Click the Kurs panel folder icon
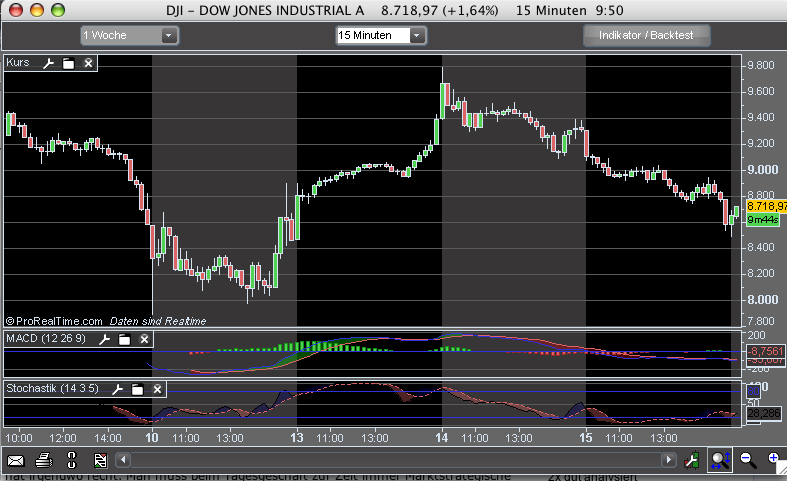Image resolution: width=787 pixels, height=481 pixels. [68, 63]
